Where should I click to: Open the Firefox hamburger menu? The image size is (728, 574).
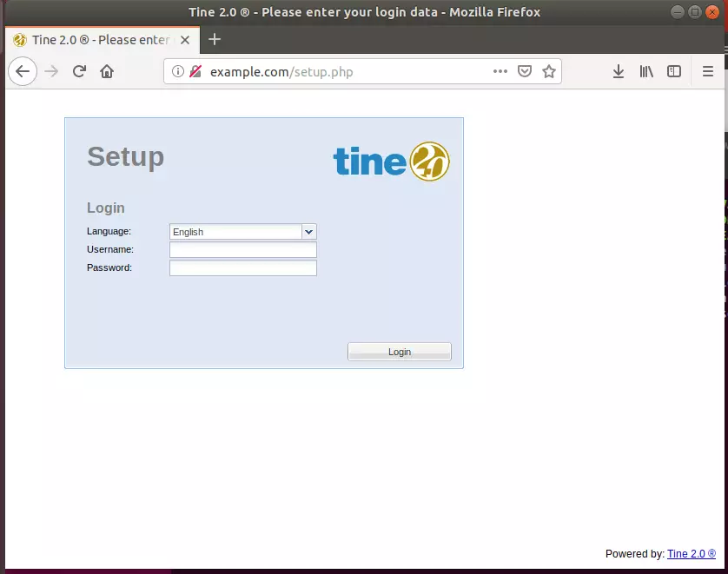point(707,71)
